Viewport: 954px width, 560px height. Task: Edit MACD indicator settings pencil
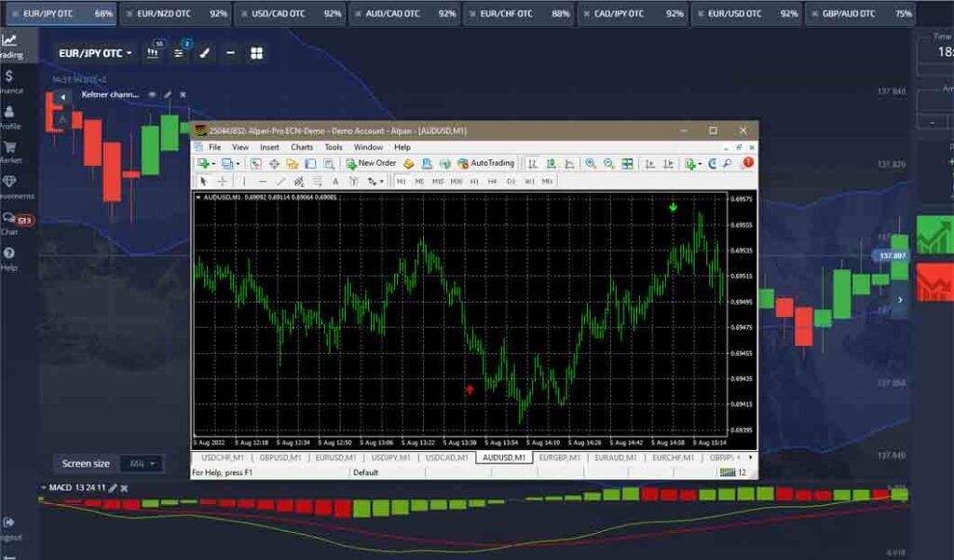(x=113, y=487)
